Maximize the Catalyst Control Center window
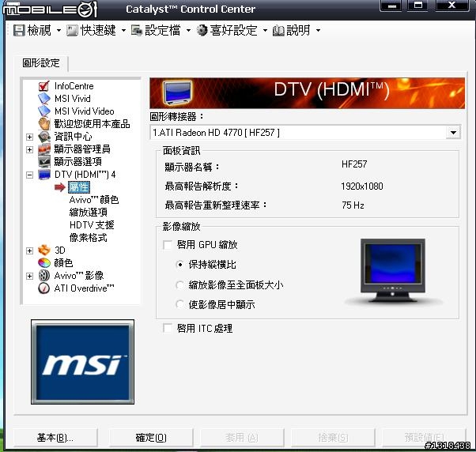This screenshot has width=476, height=452. (x=418, y=6)
